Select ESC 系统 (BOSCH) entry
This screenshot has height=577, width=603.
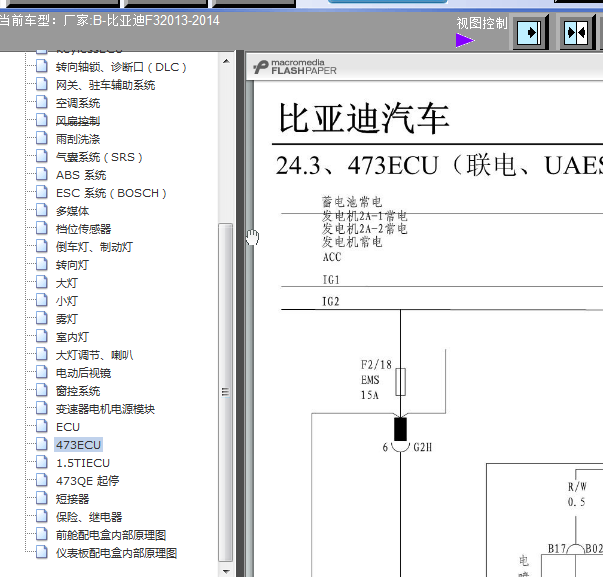111,193
